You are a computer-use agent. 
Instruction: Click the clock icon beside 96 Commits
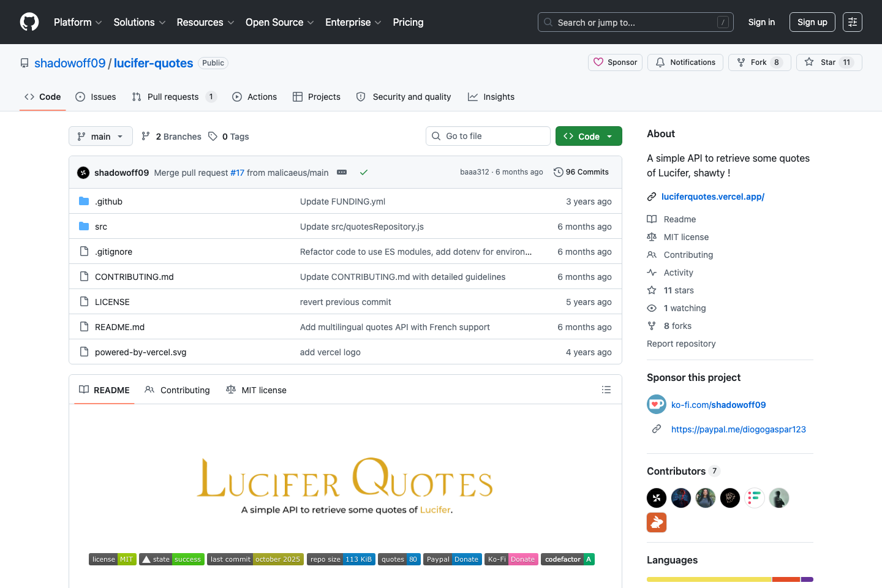coord(558,172)
